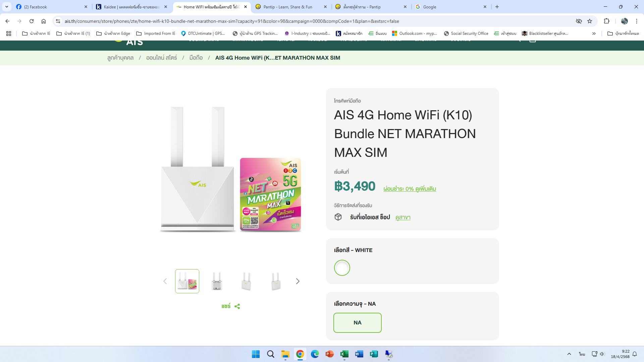Click the third-party cookies eye icon
The height and width of the screenshot is (362, 644).
pos(579,21)
